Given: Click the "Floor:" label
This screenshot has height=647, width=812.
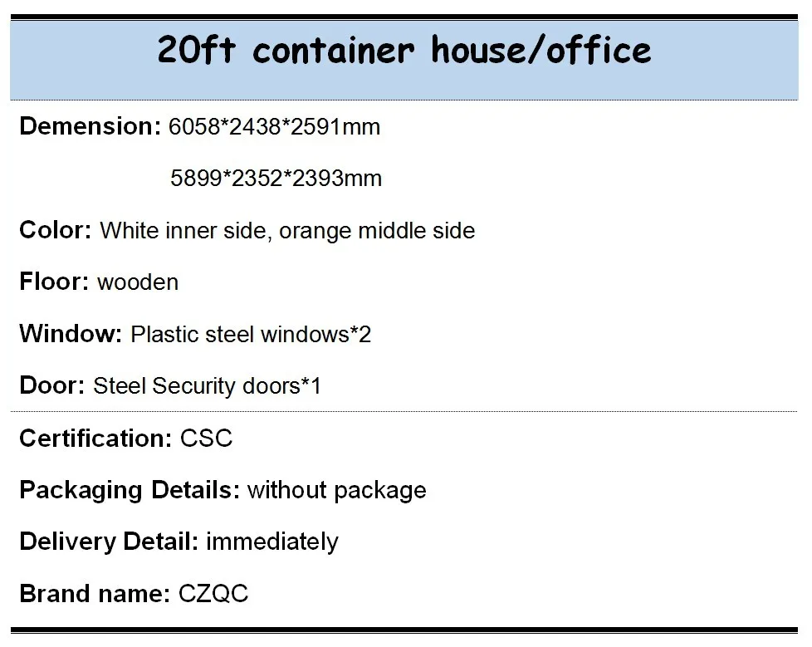Looking at the screenshot, I should pos(54,282).
